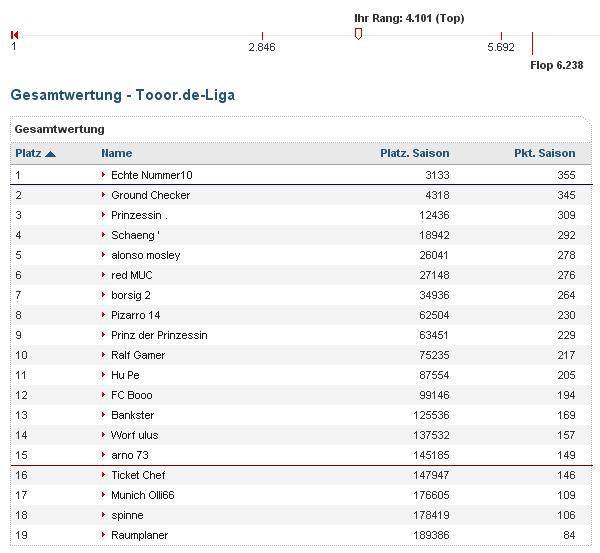Toggle the Platz sort direction arrow
This screenshot has height=553, width=600.
tap(51, 154)
